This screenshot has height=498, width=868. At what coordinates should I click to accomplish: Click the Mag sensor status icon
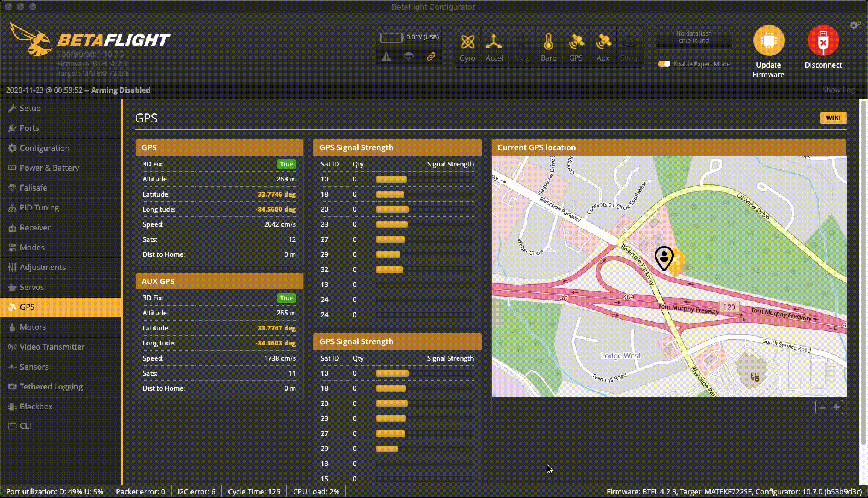coord(521,46)
